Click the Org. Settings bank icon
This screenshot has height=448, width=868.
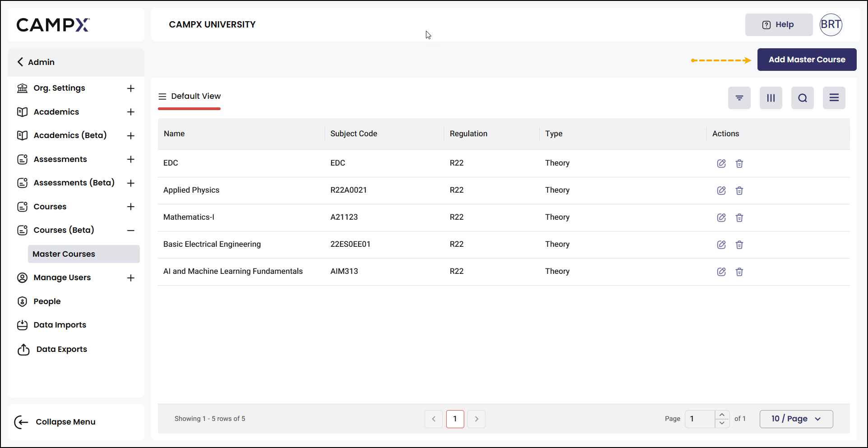(22, 88)
